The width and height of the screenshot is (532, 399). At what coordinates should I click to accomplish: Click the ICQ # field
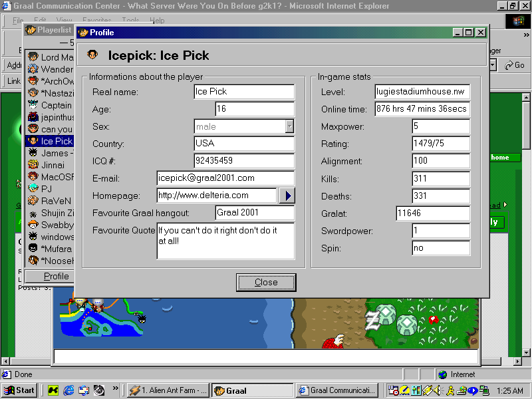point(244,161)
